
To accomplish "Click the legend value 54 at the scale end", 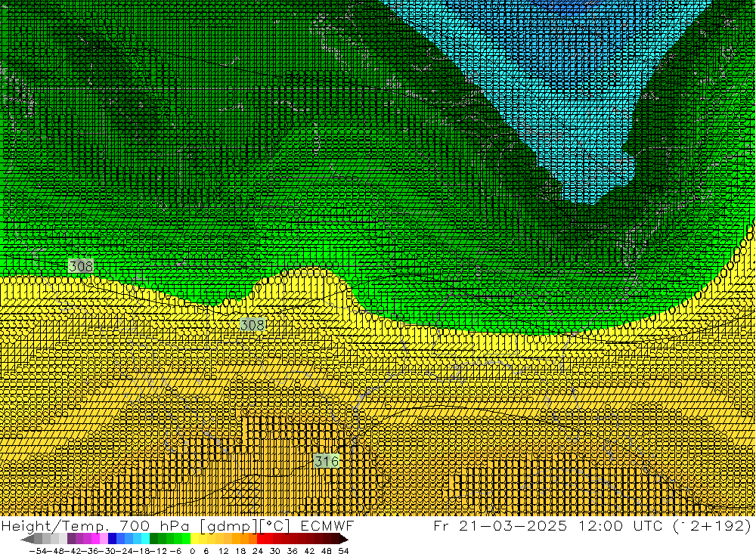I will pyautogui.click(x=343, y=551).
